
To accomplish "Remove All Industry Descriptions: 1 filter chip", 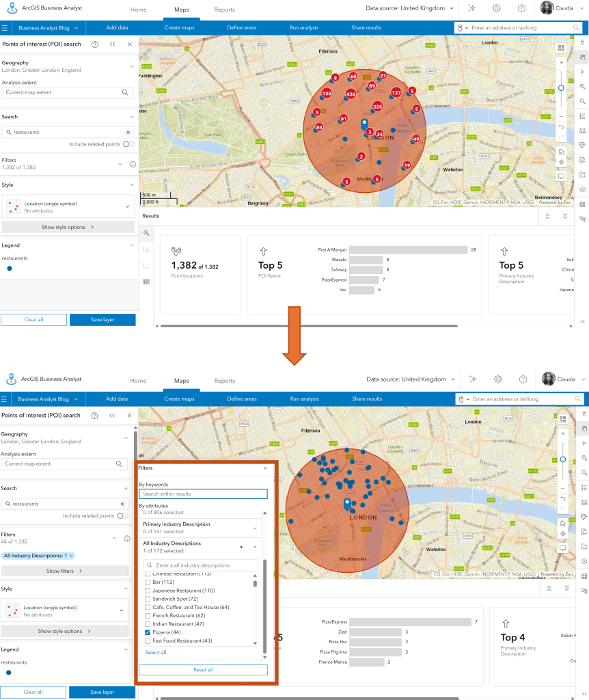I will (71, 556).
